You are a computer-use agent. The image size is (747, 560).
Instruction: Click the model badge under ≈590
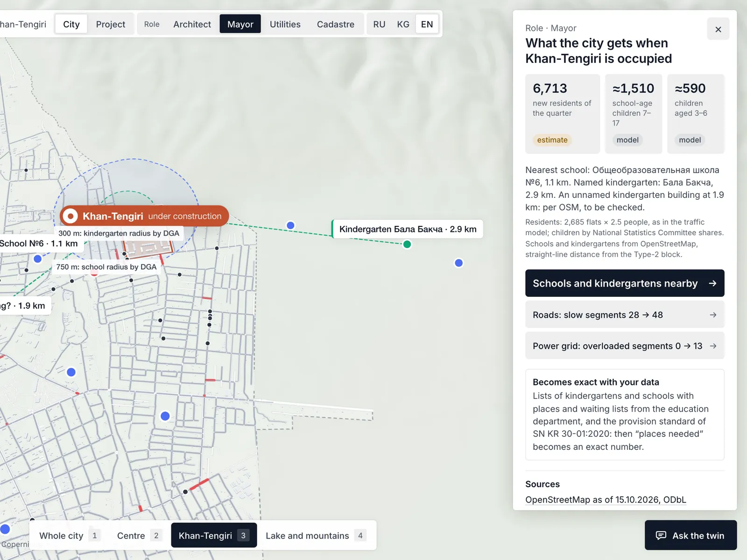tap(690, 140)
